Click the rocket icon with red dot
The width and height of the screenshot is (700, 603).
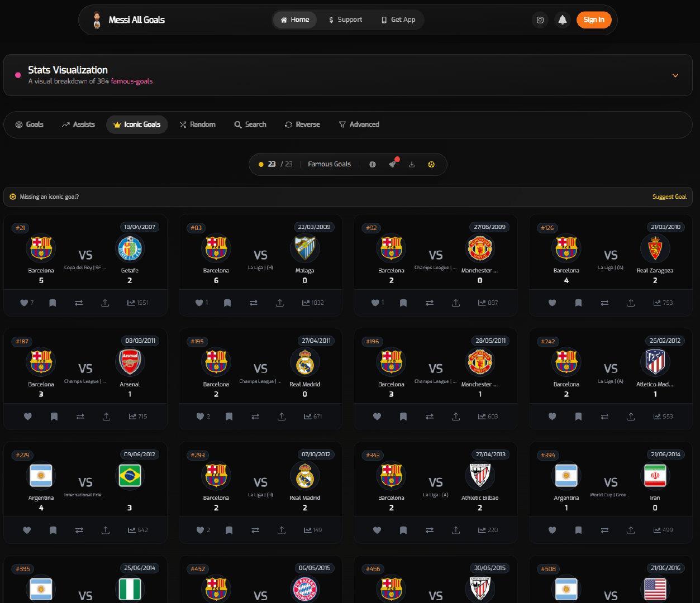392,164
